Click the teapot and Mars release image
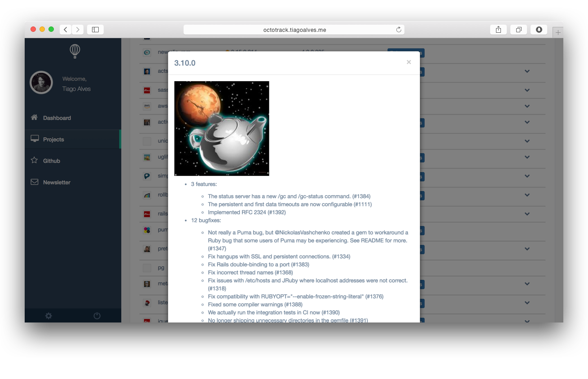The image size is (588, 379). [x=222, y=128]
